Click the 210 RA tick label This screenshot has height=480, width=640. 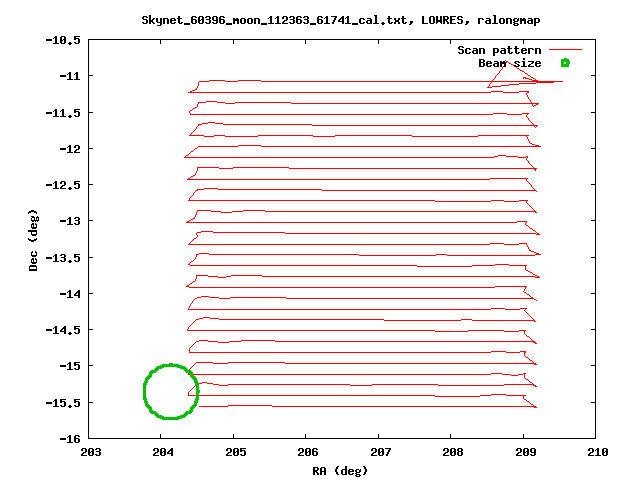tap(598, 452)
